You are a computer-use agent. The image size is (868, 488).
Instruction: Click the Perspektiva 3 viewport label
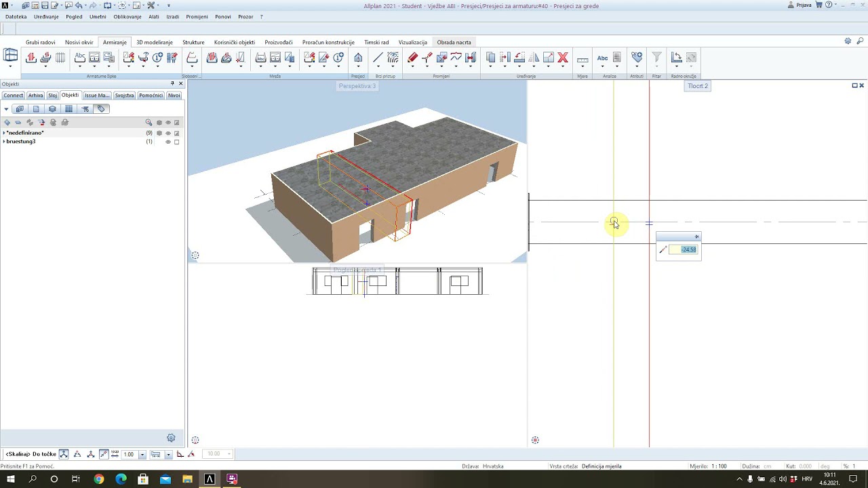(357, 86)
